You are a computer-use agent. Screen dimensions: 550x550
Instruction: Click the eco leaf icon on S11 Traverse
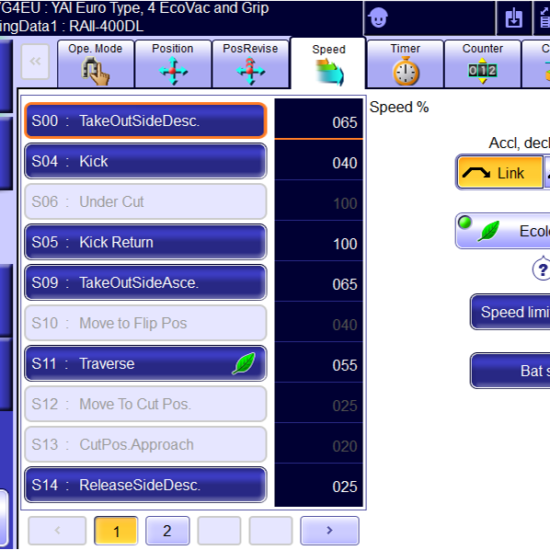[244, 363]
